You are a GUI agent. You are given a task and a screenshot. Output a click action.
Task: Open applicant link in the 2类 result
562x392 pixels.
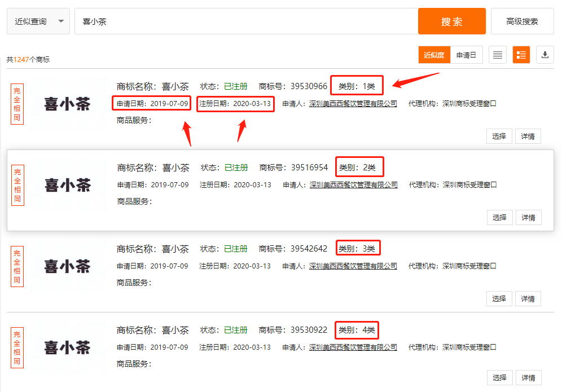coord(354,185)
